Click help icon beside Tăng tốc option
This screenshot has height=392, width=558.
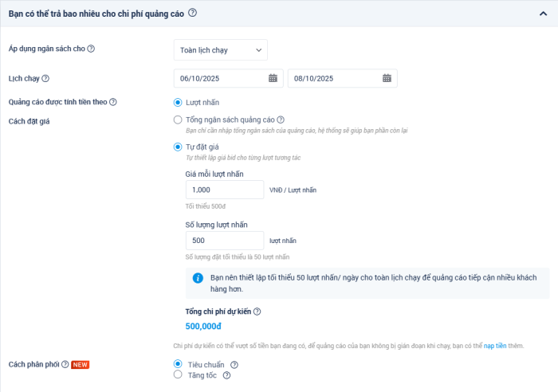point(227,375)
